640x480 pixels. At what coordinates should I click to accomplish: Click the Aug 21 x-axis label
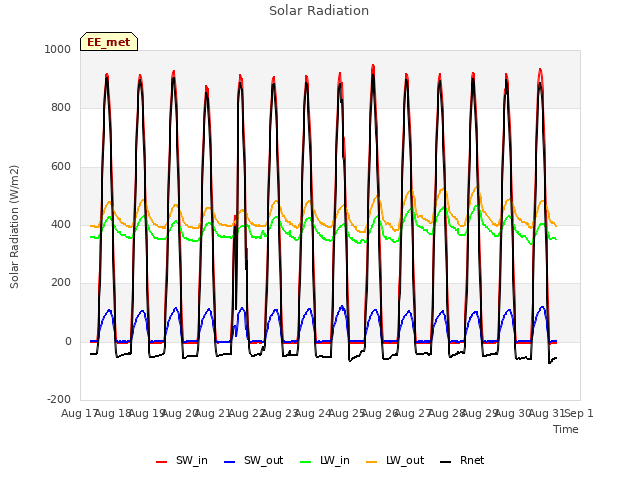tap(212, 413)
